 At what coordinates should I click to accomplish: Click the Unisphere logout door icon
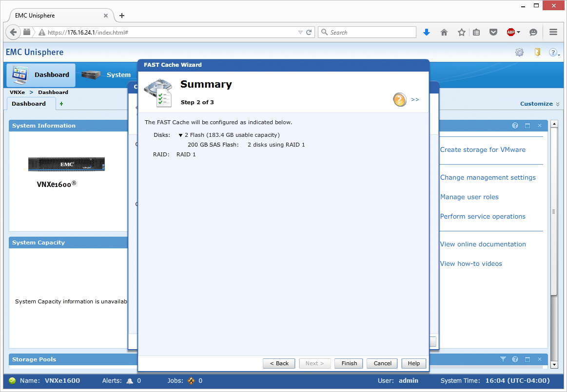[x=538, y=53]
